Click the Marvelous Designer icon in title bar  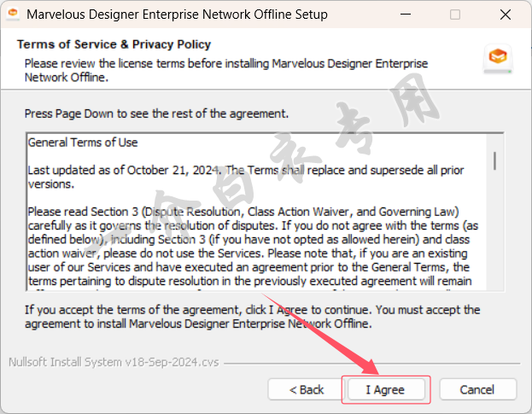tap(13, 15)
